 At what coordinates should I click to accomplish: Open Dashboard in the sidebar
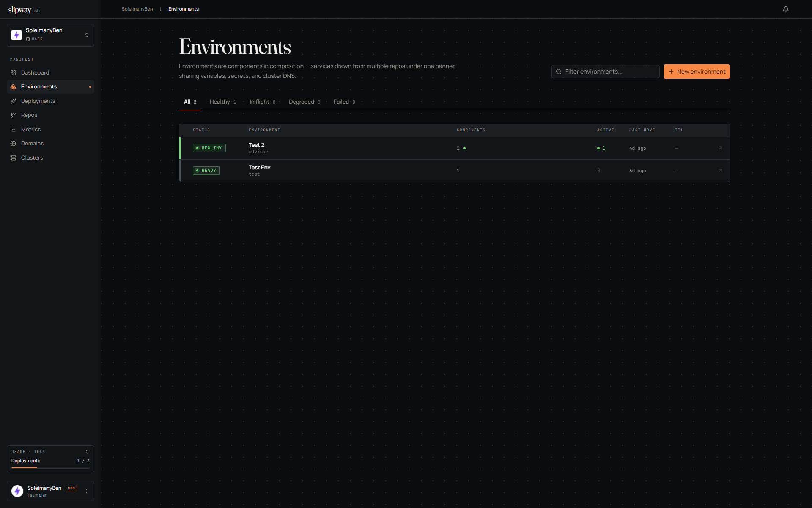click(x=50, y=73)
